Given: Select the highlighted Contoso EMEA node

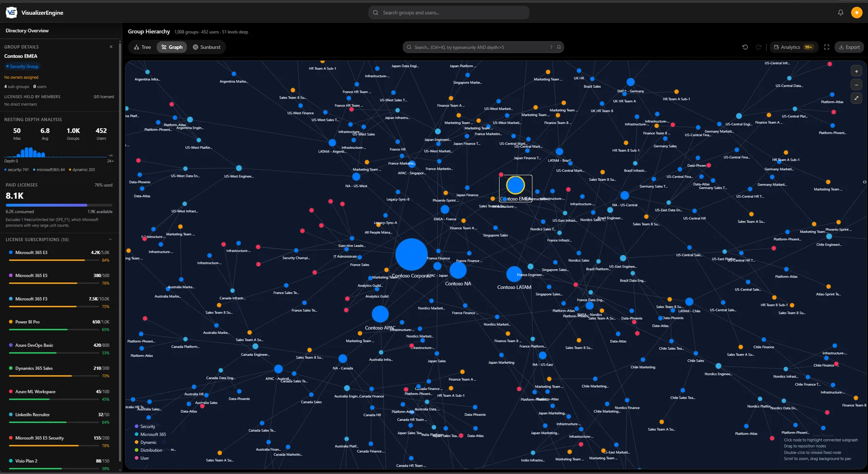Looking at the screenshot, I should (515, 185).
